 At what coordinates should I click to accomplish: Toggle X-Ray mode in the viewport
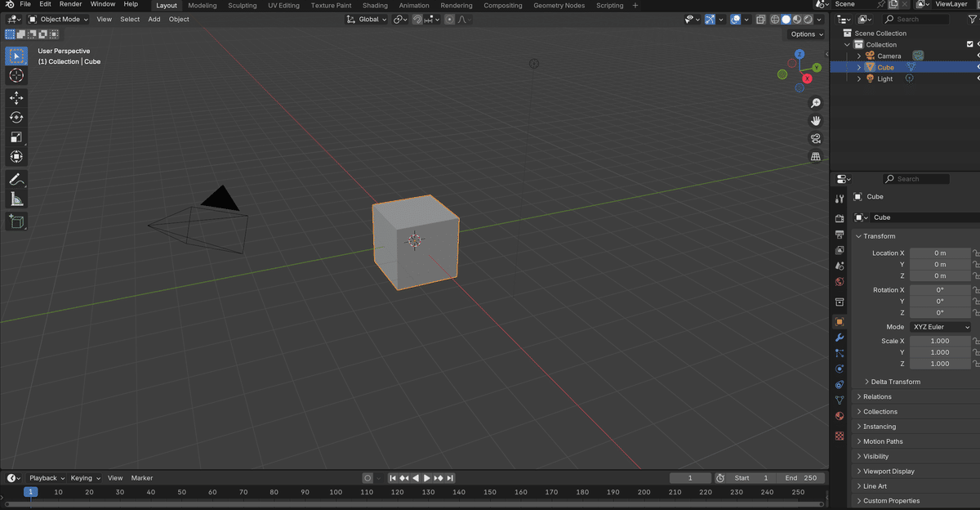(x=760, y=19)
